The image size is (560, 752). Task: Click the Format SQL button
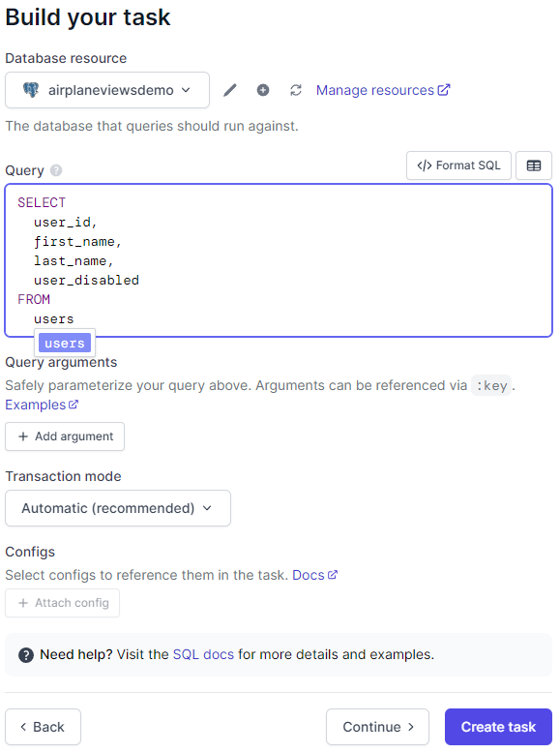pyautogui.click(x=458, y=165)
